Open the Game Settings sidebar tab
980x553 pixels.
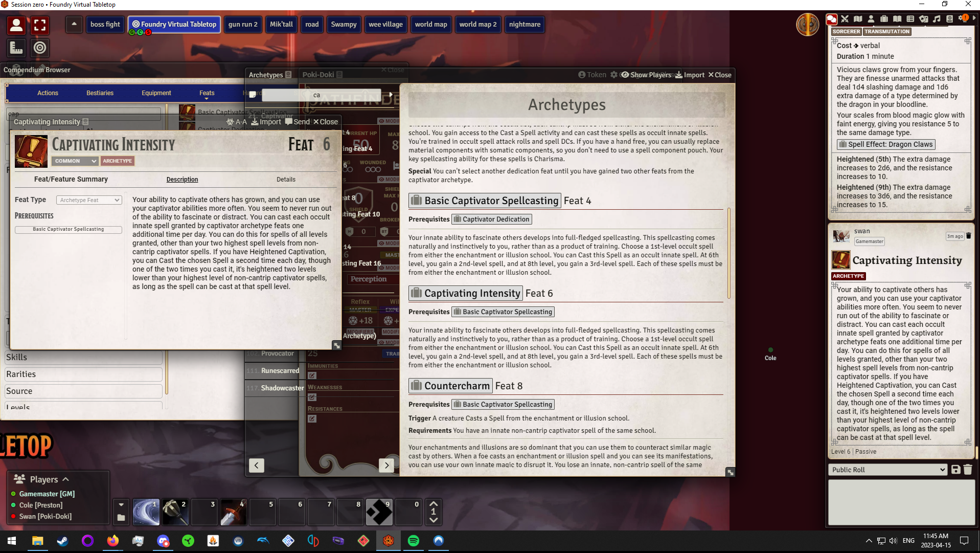(962, 19)
